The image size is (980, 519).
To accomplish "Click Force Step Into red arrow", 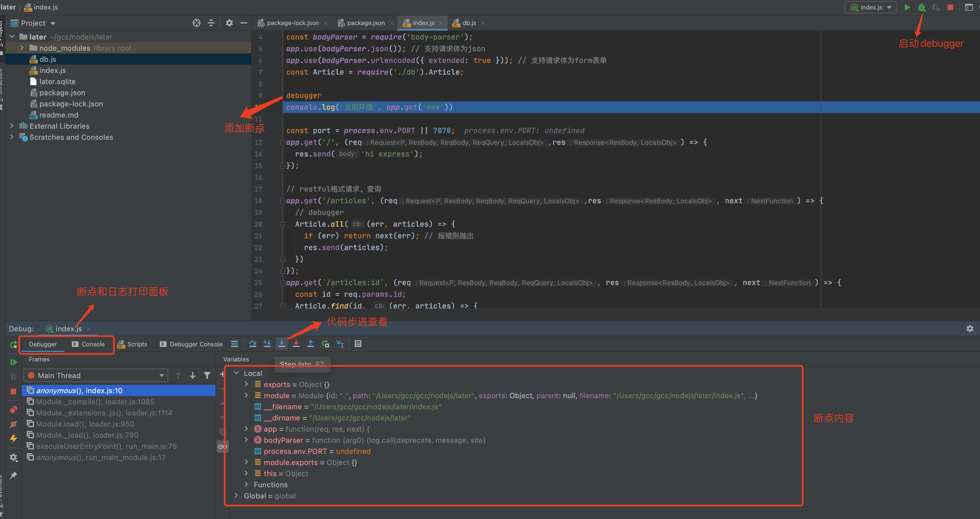I will [x=296, y=344].
